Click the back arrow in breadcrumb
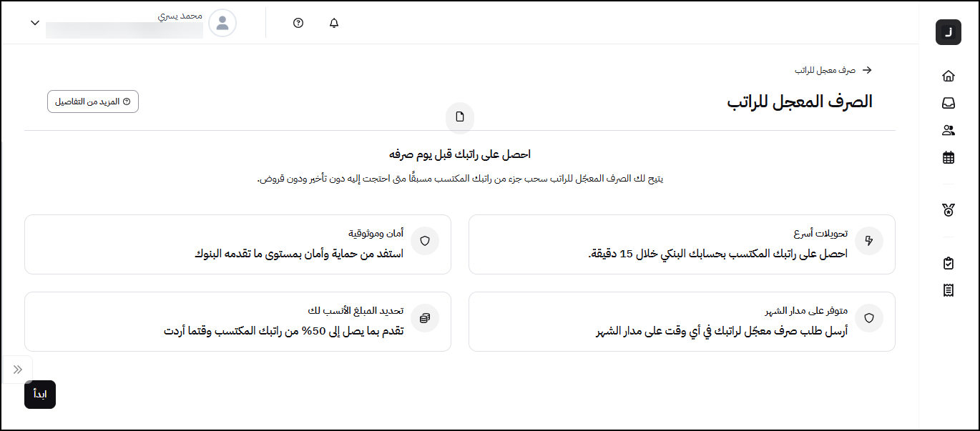The height and width of the screenshot is (431, 980). tap(867, 70)
